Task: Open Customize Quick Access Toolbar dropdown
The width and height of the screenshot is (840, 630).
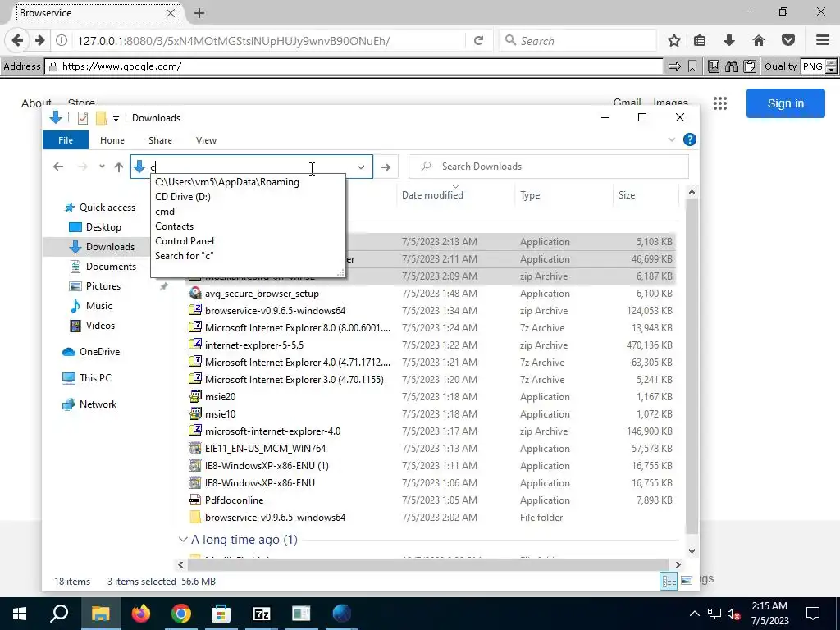Action: coord(116,118)
